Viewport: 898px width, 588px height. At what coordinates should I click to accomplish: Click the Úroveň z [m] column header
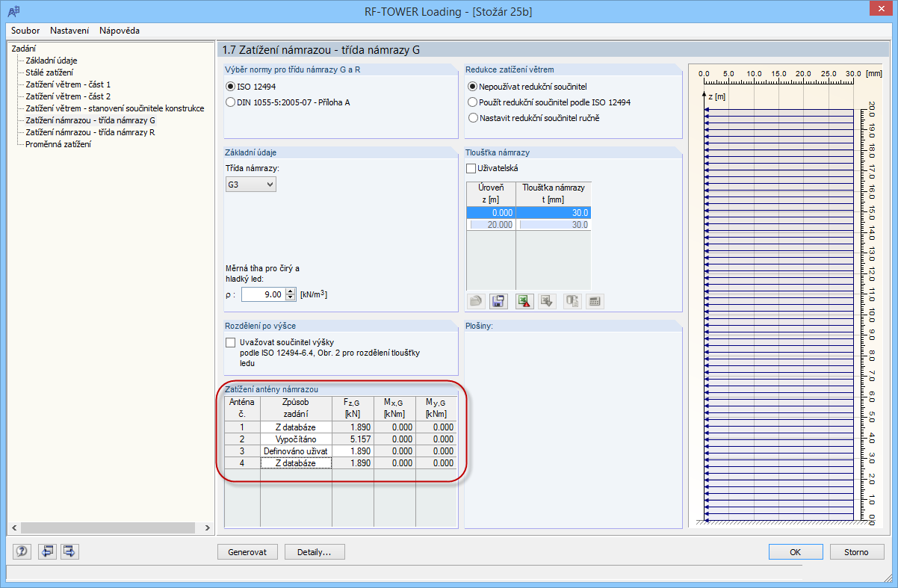491,194
